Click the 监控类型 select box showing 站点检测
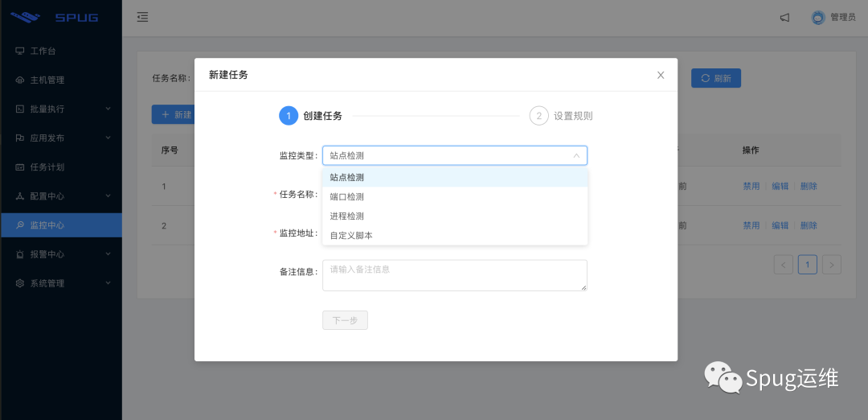This screenshot has height=420, width=868. click(x=454, y=156)
